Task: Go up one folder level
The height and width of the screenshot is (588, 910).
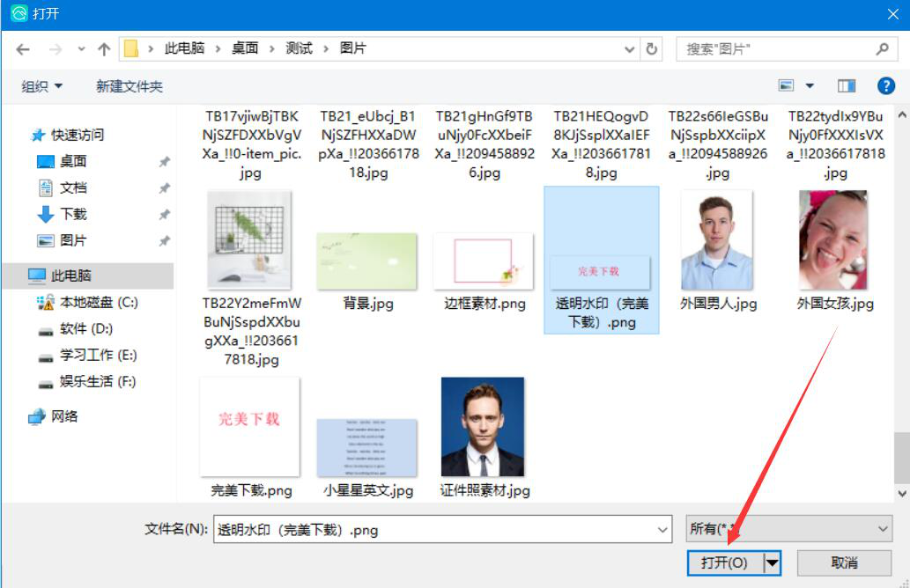Action: click(x=104, y=49)
